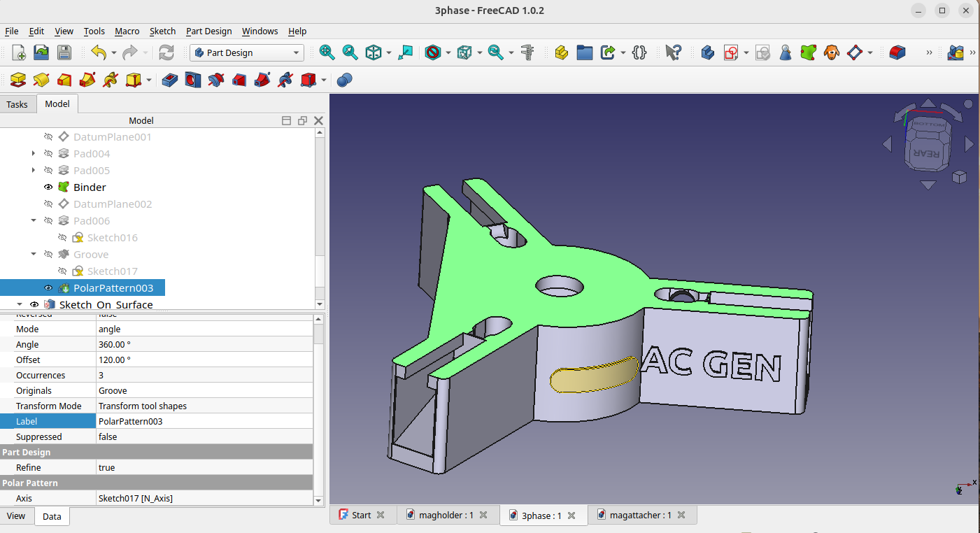Click the Undo arrow icon
980x533 pixels.
pyautogui.click(x=99, y=52)
